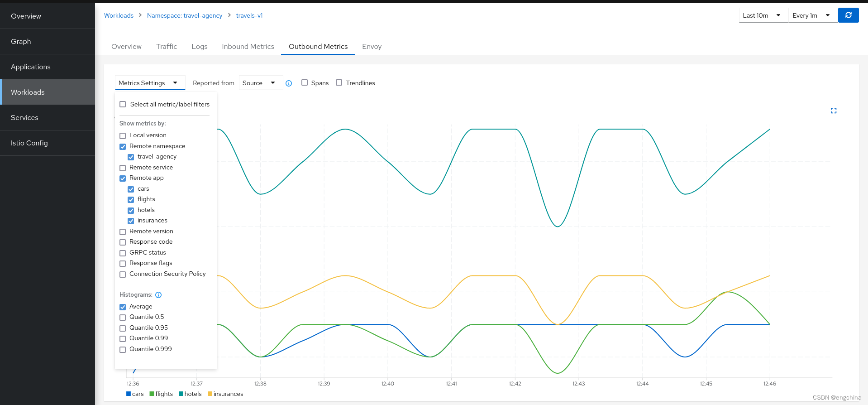Open Istio Config in the sidebar
Viewport: 868px width, 405px height.
pyautogui.click(x=48, y=143)
